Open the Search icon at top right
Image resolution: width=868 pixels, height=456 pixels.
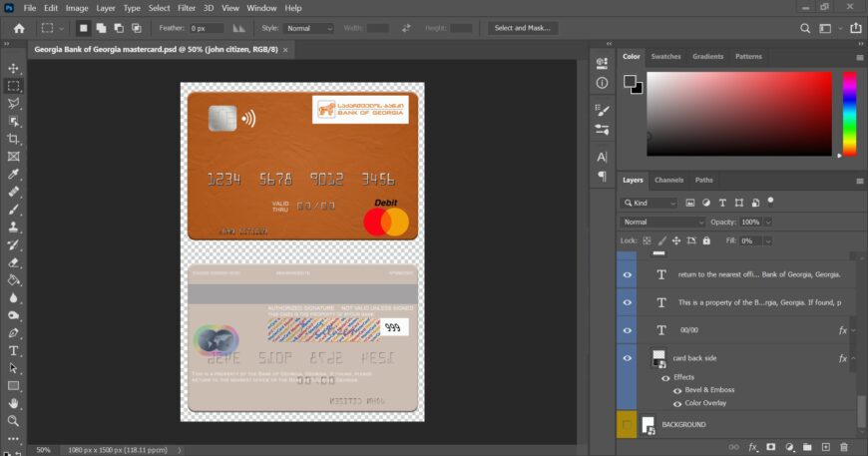[x=805, y=28]
